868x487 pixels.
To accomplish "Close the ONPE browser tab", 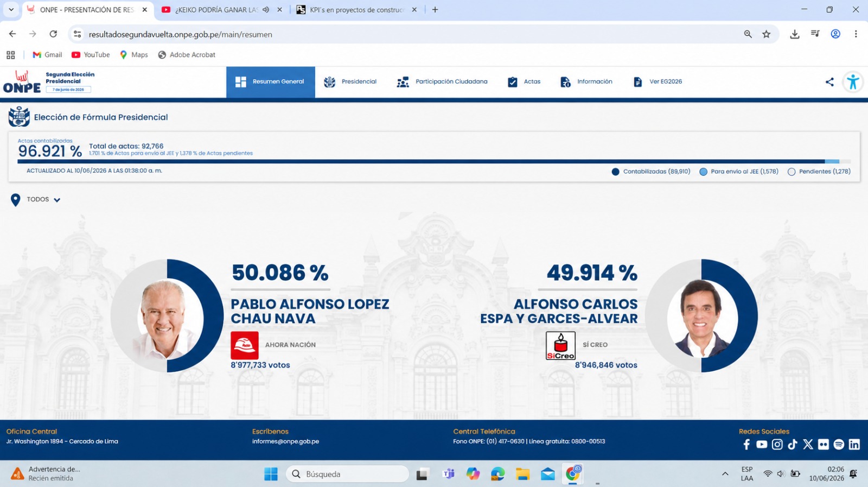I will click(x=145, y=10).
